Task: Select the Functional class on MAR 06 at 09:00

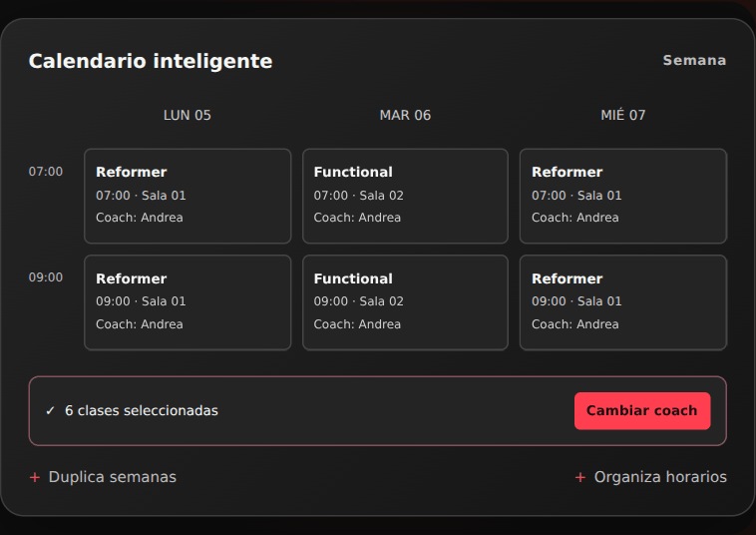Action: pyautogui.click(x=405, y=302)
